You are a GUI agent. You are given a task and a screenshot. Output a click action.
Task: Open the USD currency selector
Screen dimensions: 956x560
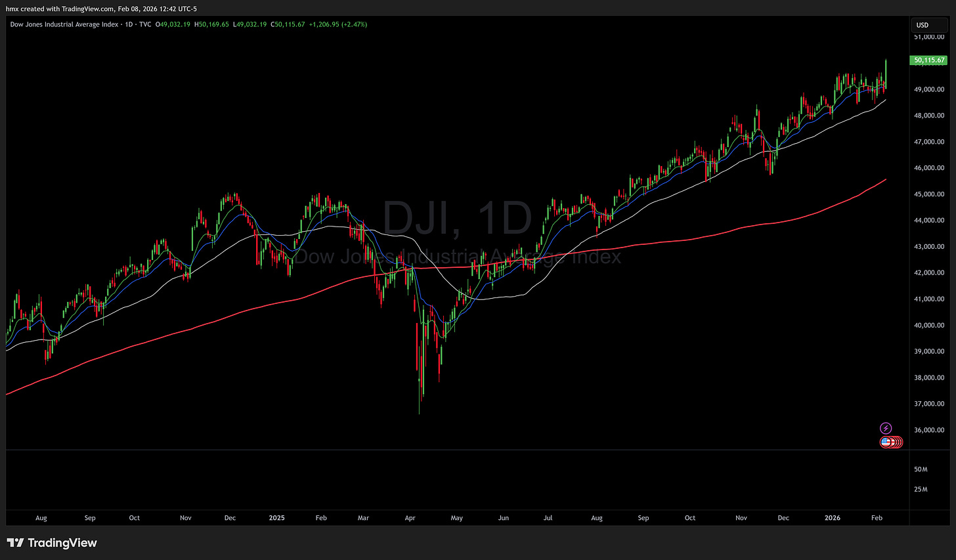pos(928,25)
